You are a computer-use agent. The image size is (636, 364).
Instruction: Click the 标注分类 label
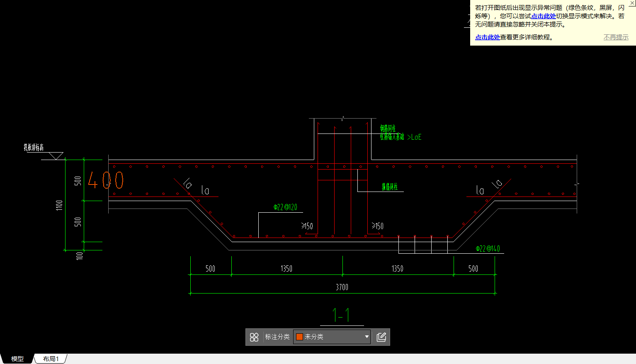tap(277, 337)
